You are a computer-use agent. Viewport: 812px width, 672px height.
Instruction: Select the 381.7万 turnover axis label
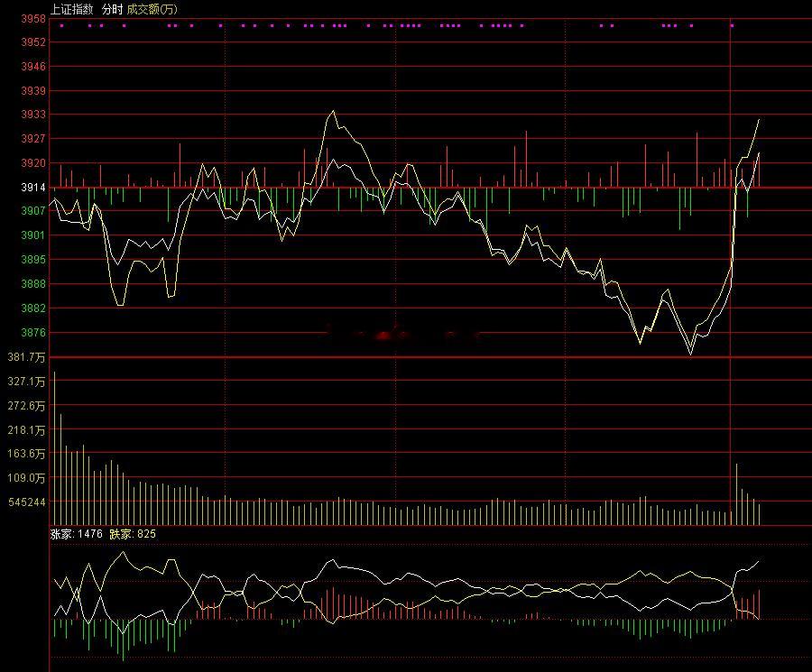click(x=26, y=357)
